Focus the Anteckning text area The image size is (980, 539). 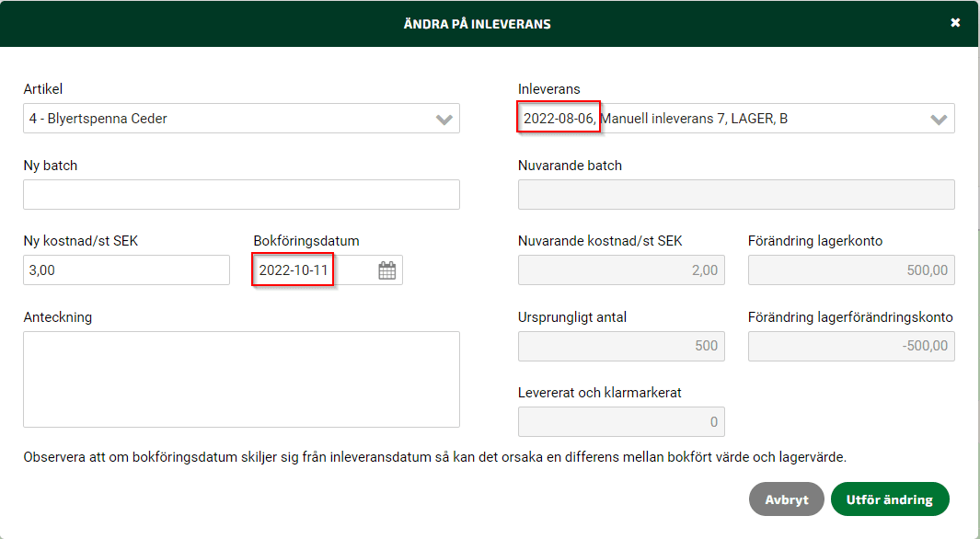[241, 379]
